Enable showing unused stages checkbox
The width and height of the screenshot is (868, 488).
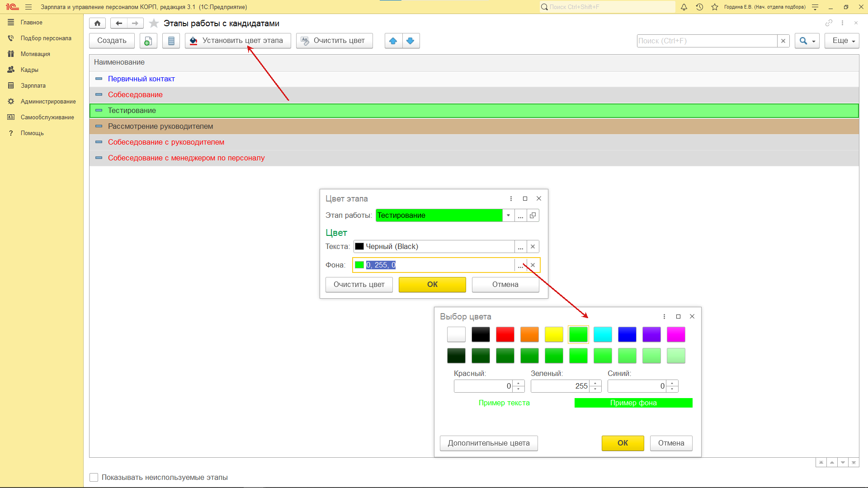click(94, 477)
